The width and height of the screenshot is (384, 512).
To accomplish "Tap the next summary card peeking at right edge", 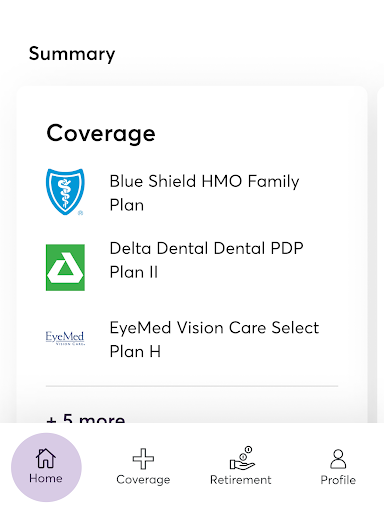I will (x=380, y=255).
